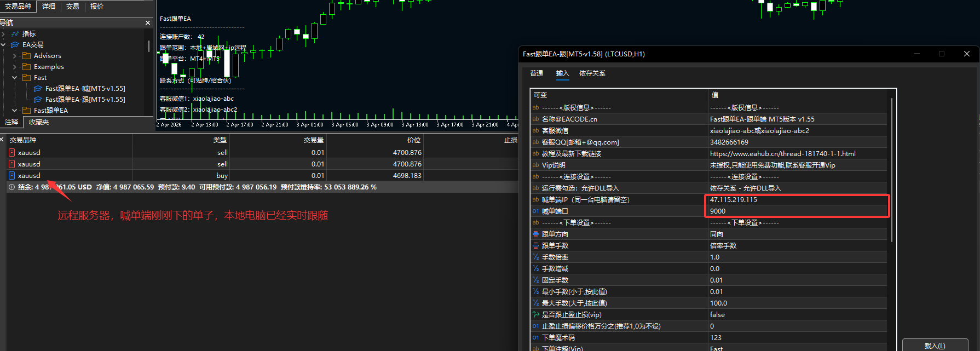This screenshot has height=351, width=980.
Task: Expand the 指标 tree node
Action: 4,34
